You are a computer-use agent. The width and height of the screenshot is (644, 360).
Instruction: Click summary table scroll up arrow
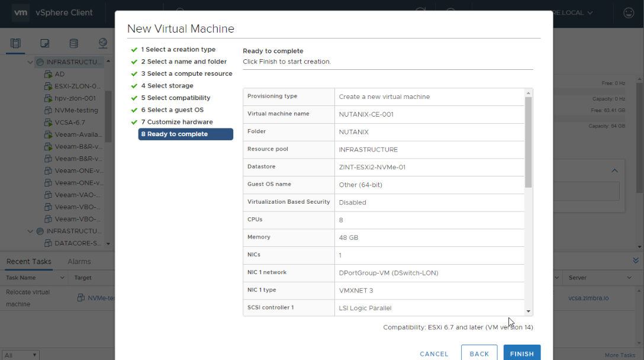tap(528, 94)
